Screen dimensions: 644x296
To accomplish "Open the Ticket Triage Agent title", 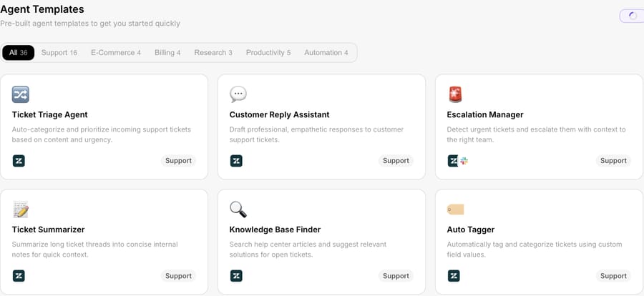I will pos(49,115).
